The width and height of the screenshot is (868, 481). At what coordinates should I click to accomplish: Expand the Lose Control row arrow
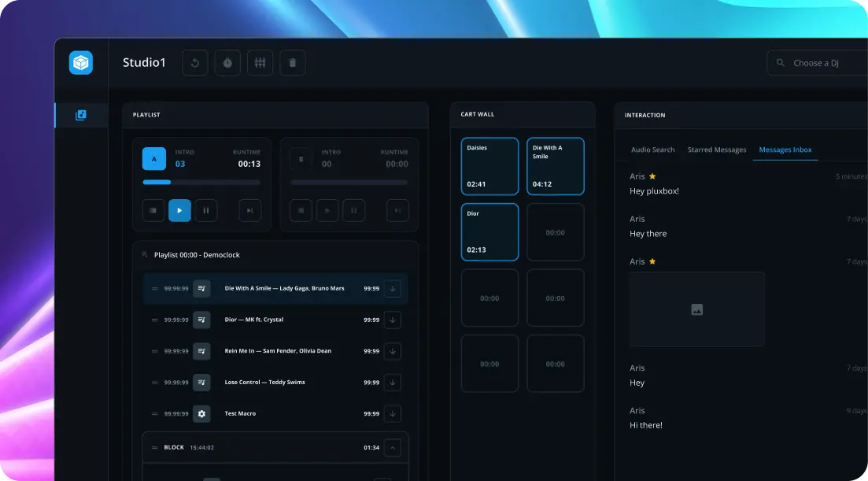(393, 383)
